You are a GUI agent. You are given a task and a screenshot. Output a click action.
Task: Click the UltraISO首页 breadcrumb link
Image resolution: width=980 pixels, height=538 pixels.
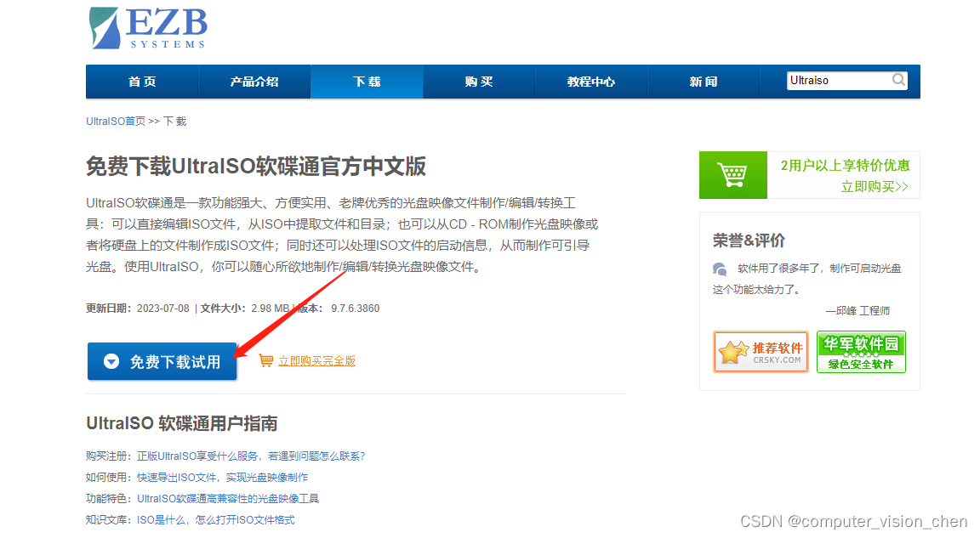(x=116, y=121)
